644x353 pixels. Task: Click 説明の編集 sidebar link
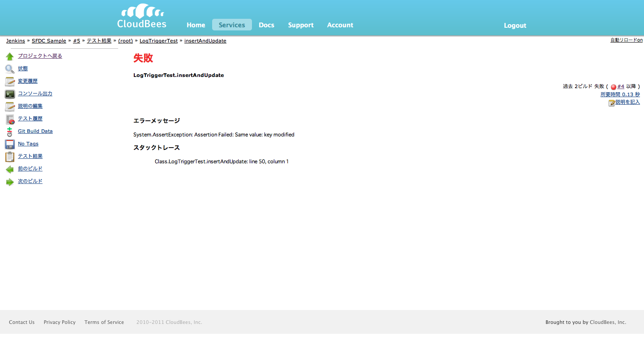coord(30,106)
